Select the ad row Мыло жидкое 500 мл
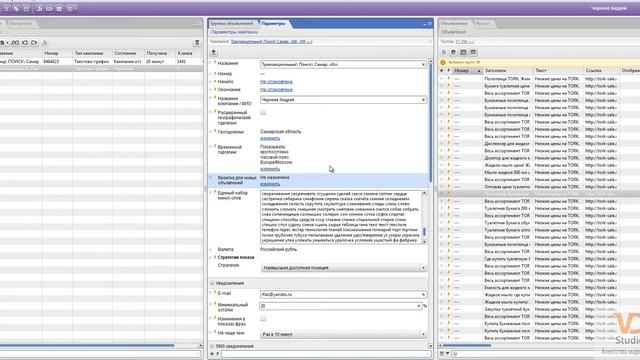The width and height of the screenshot is (640, 360). (x=539, y=172)
